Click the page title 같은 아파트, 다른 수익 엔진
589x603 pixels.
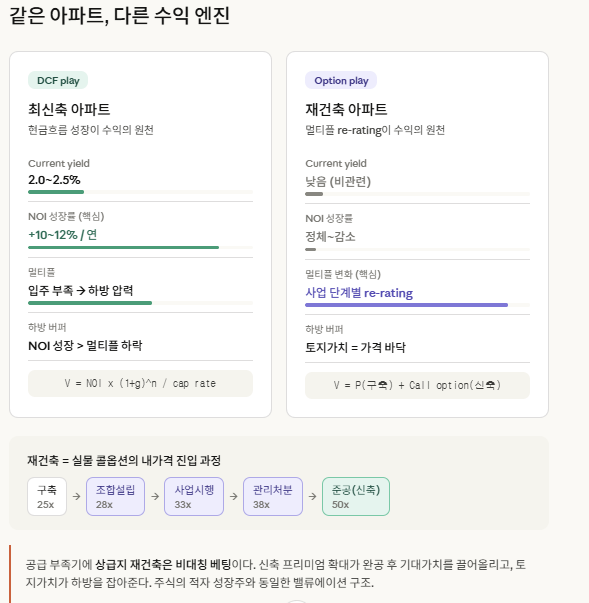[119, 16]
